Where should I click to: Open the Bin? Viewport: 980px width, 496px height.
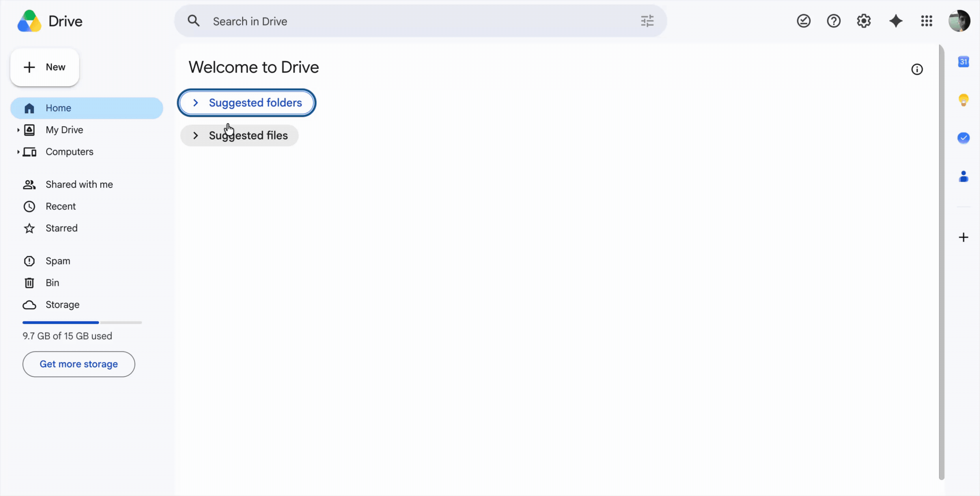[52, 283]
